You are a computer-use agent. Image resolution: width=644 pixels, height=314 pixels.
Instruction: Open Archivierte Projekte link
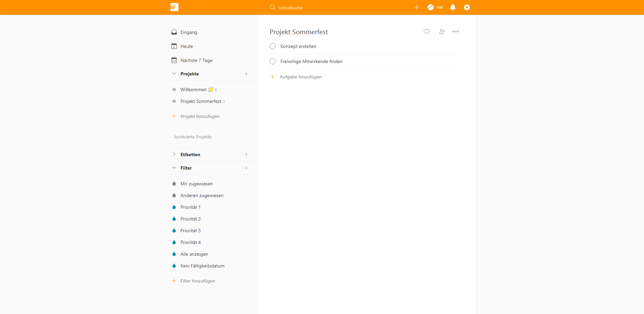point(193,137)
